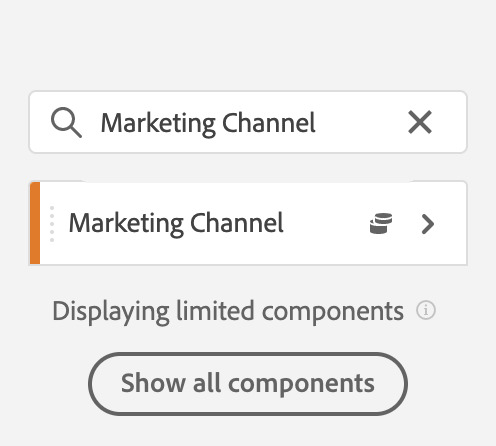Screen dimensions: 496x446
Task: Show Marketing Channel dimension values via arrow
Action: coord(428,224)
